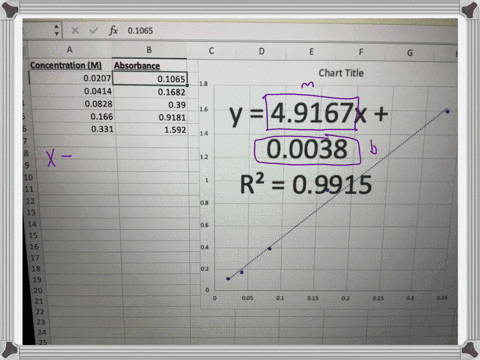This screenshot has width=480, height=360.
Task: Select row header 24
Action: pyautogui.click(x=42, y=332)
